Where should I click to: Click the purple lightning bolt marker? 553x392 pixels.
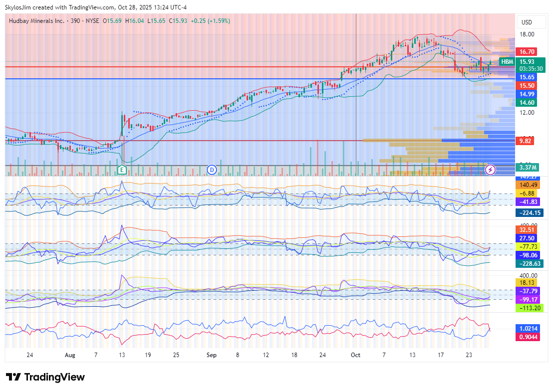pyautogui.click(x=490, y=170)
